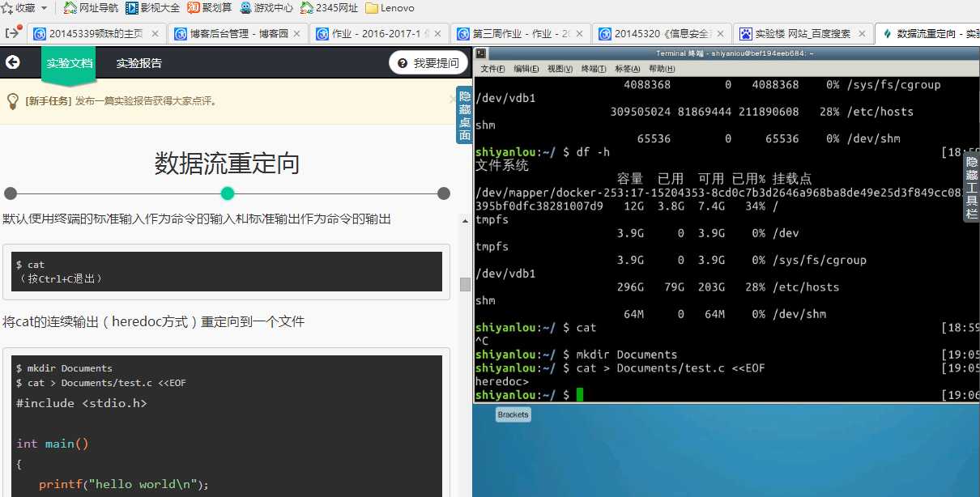The image size is (980, 497).
Task: Open the Lenovo bookmark folder
Action: pos(390,8)
